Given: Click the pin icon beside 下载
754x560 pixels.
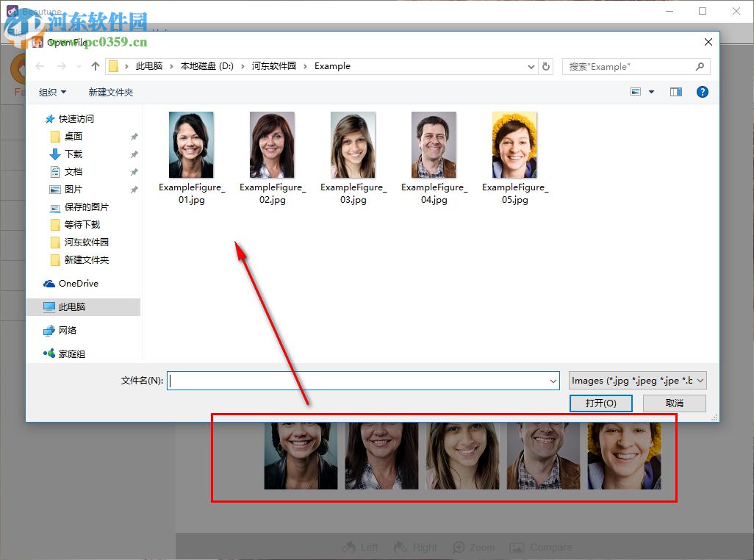Looking at the screenshot, I should tap(134, 154).
